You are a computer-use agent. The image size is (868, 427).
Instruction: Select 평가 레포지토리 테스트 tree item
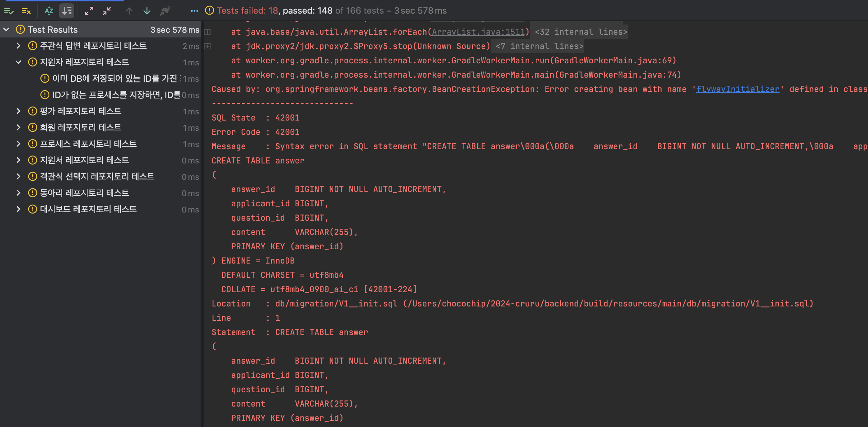click(x=81, y=111)
